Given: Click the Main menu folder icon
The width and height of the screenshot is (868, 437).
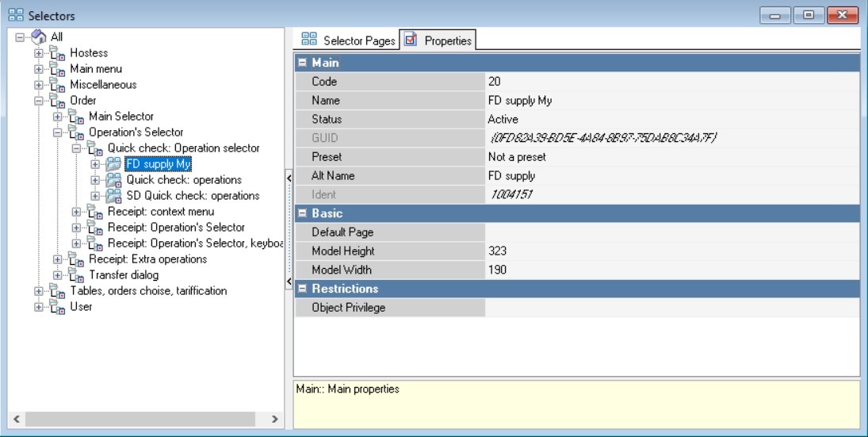Looking at the screenshot, I should point(57,69).
